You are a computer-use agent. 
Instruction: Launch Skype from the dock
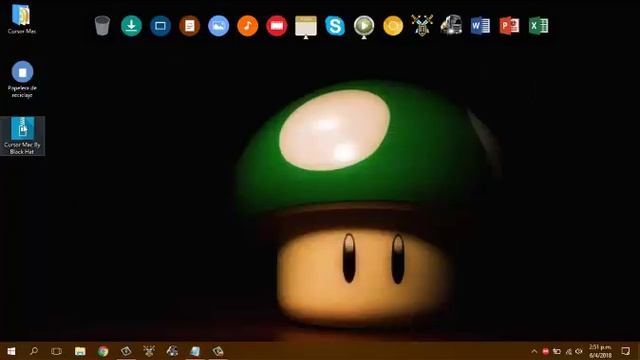point(335,26)
